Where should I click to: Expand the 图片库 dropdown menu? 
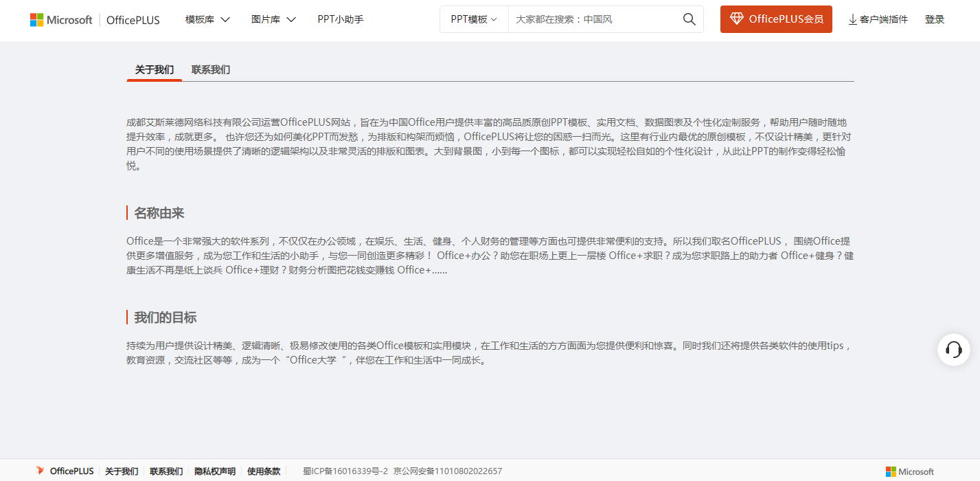click(x=273, y=19)
